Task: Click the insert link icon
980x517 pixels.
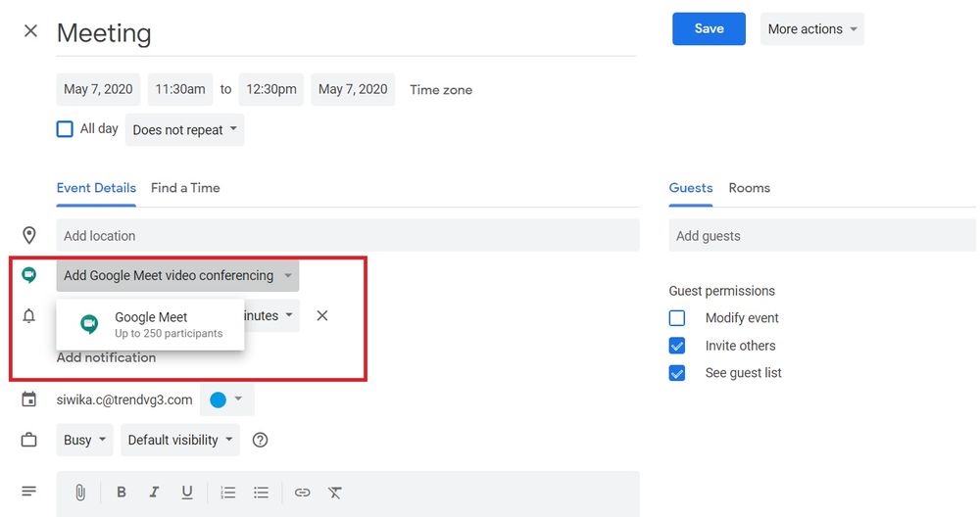Action: pyautogui.click(x=303, y=493)
